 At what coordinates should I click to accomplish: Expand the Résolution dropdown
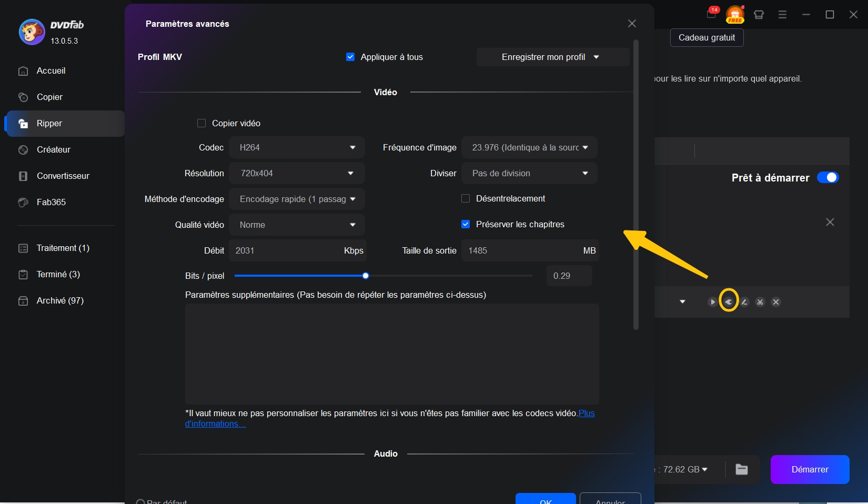click(297, 173)
